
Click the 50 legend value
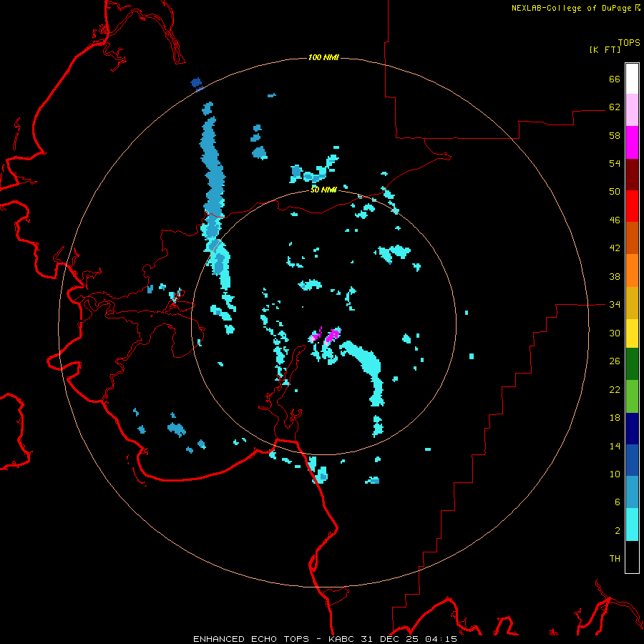(615, 192)
